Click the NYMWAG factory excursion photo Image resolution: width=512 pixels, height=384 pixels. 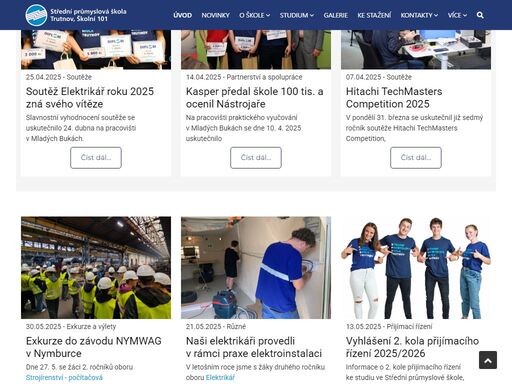point(96,268)
